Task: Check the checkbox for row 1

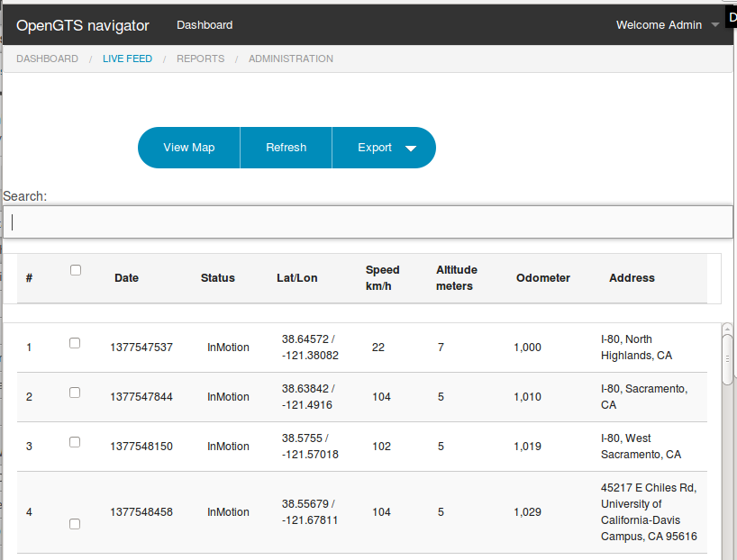Action: [x=75, y=342]
